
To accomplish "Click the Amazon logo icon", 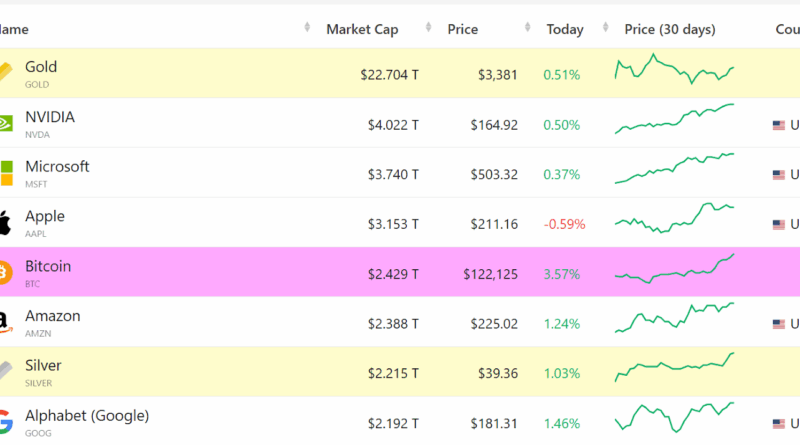I will [4, 322].
